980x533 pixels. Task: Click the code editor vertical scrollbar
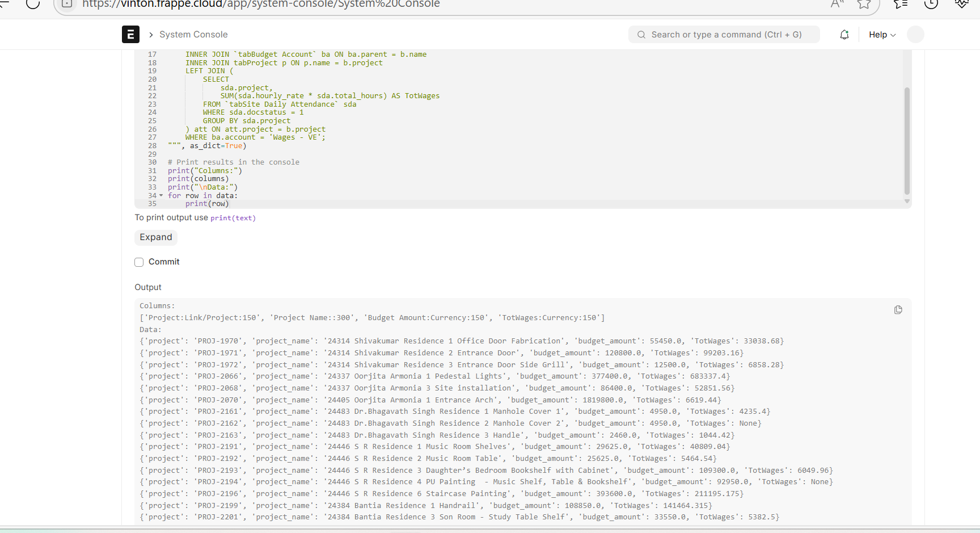pos(906,141)
